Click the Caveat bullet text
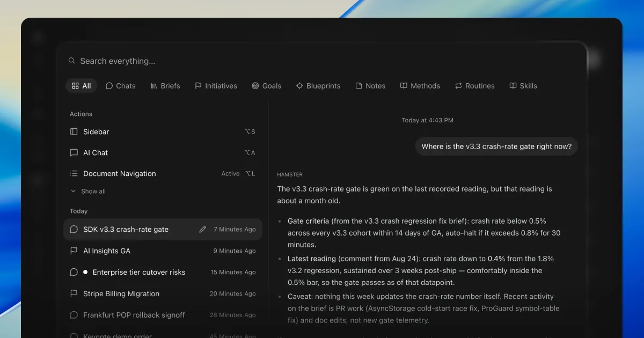 (x=423, y=308)
